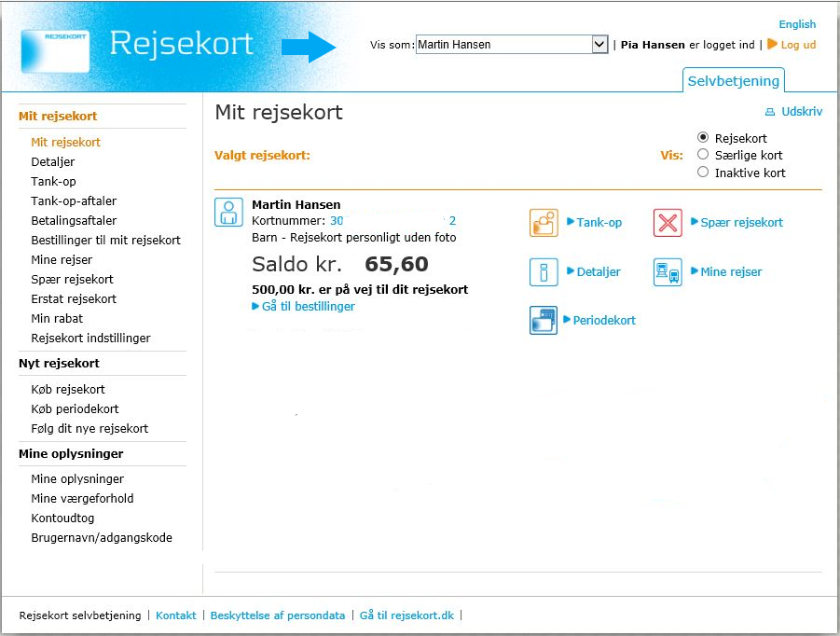
Task: Click the printer icon beside Udskriv
Action: [770, 112]
